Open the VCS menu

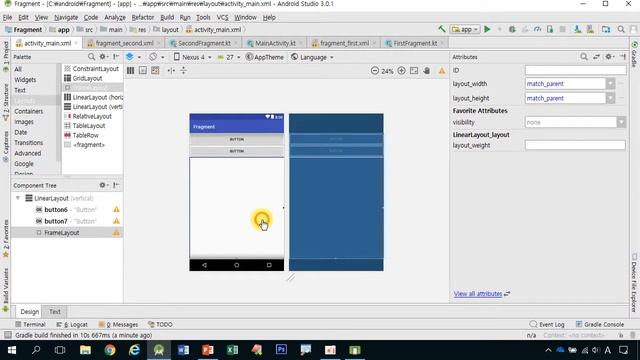coord(222,18)
